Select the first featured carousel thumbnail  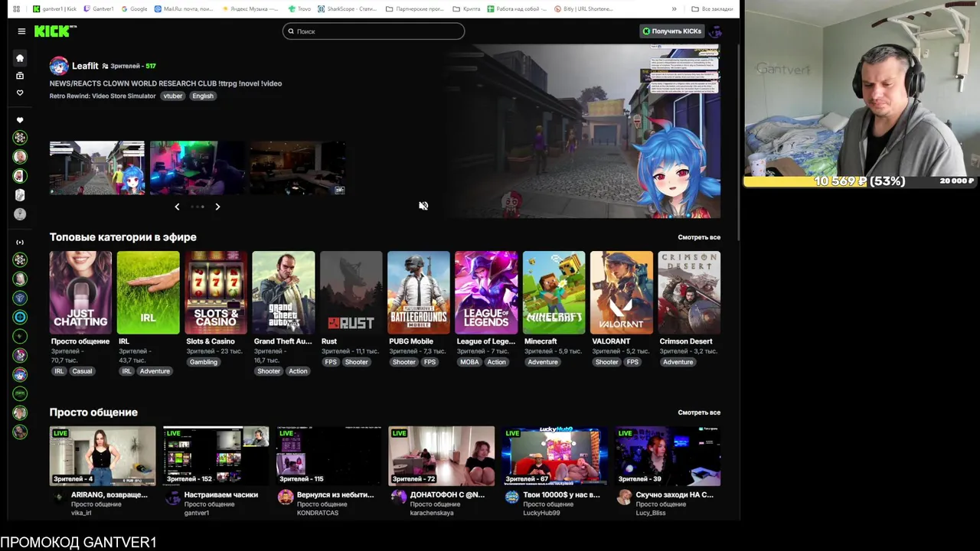click(97, 168)
